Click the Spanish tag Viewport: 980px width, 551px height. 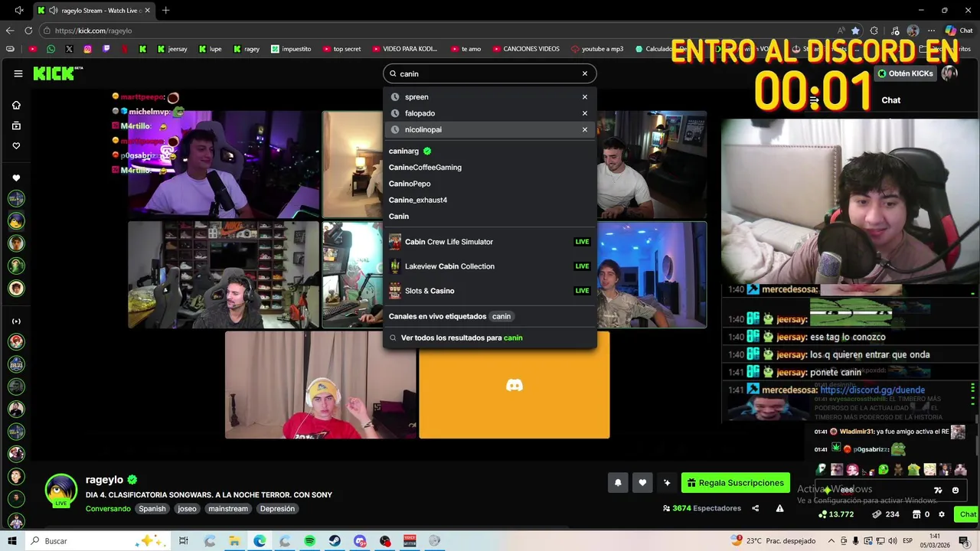pyautogui.click(x=152, y=508)
